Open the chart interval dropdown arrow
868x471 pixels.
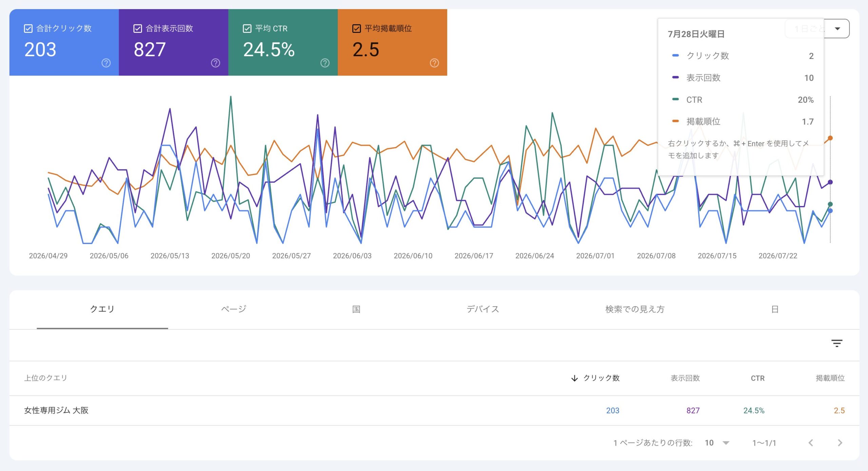[837, 28]
